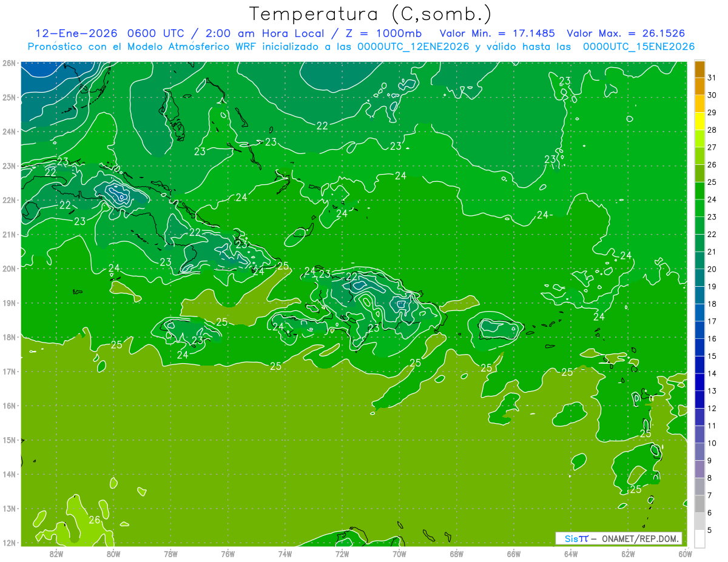This screenshot has width=728, height=562.
Task: Click legend scale number 21
Action: 712,252
